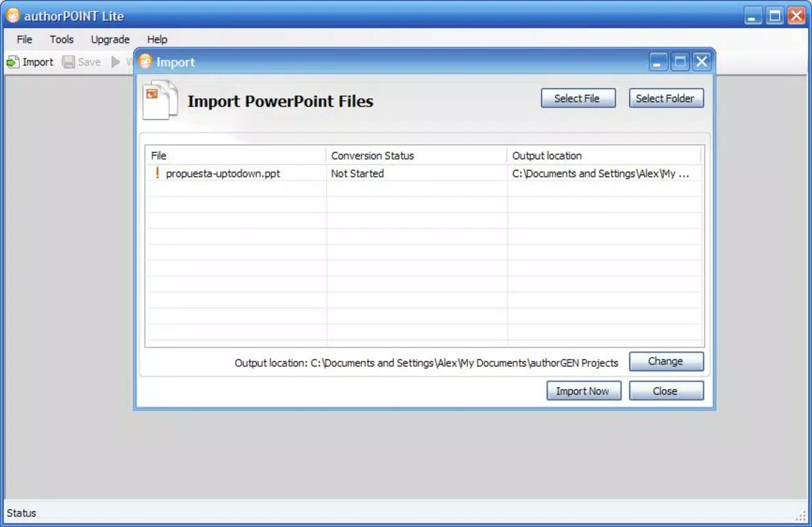Minimize the Import dialog
Screen dimensions: 812x527
(x=659, y=62)
